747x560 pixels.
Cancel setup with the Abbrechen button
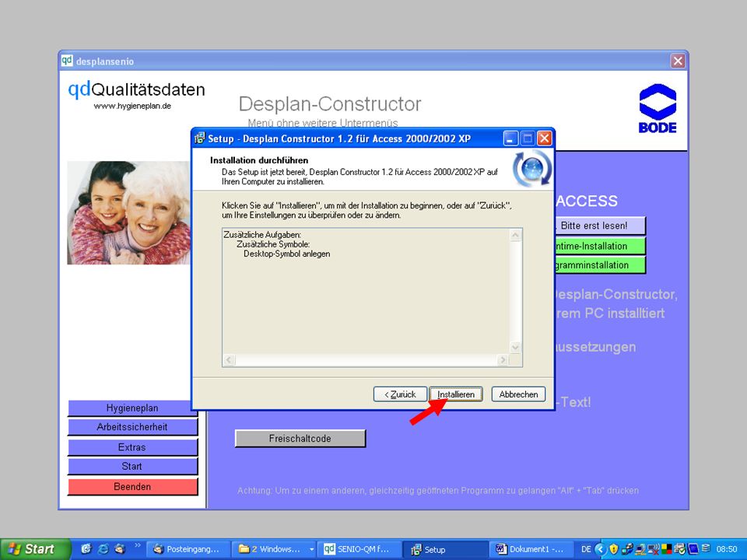[518, 394]
